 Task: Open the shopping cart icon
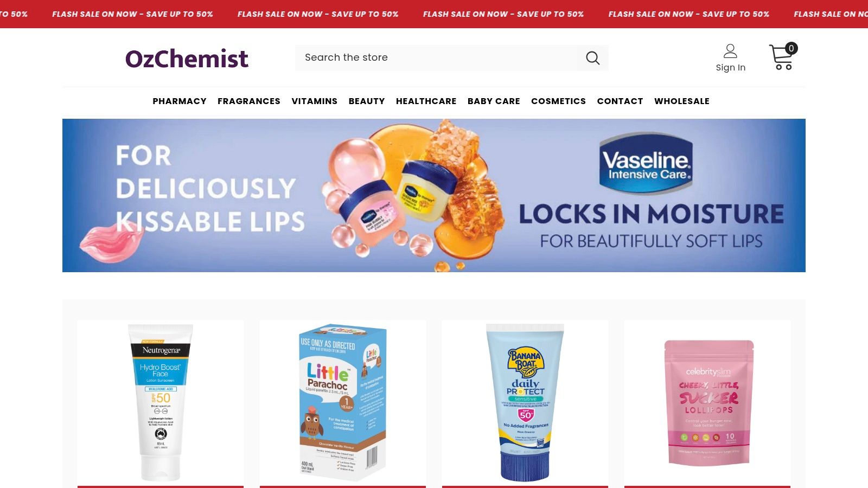pos(781,57)
